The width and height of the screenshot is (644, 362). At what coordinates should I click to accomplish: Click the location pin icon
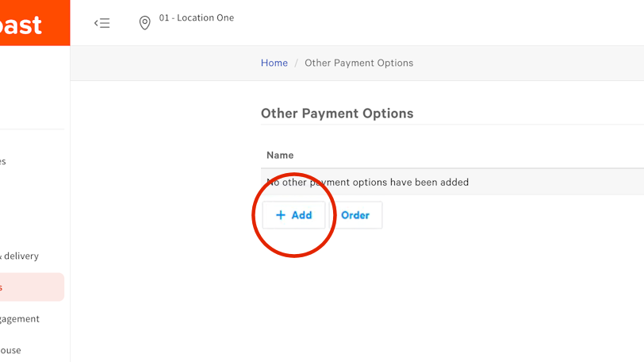coord(144,23)
